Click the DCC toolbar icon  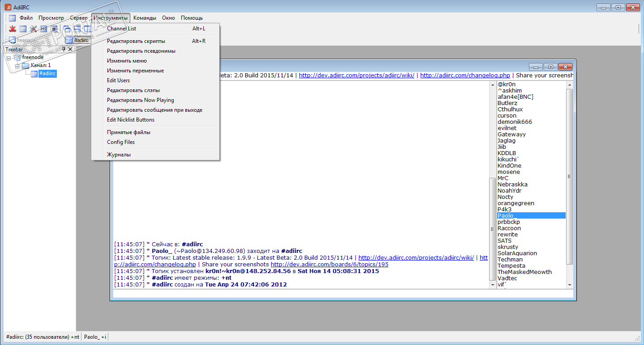click(43, 29)
